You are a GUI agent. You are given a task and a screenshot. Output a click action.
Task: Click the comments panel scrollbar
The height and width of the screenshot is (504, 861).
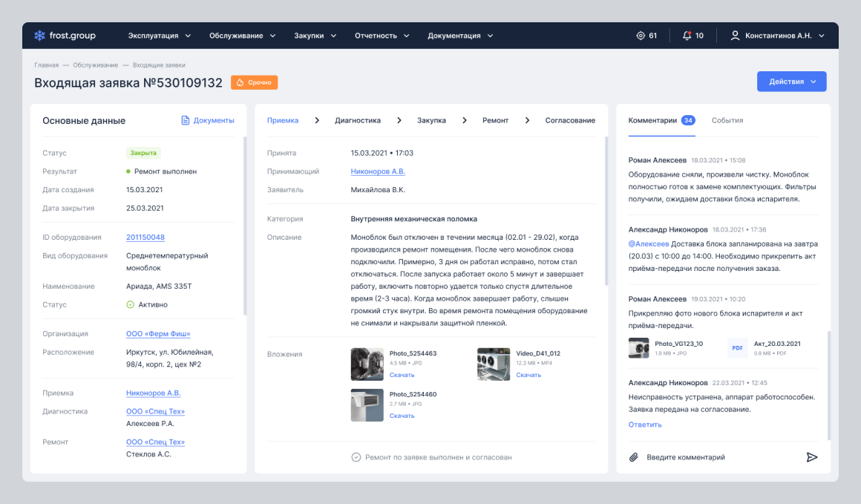pos(828,385)
